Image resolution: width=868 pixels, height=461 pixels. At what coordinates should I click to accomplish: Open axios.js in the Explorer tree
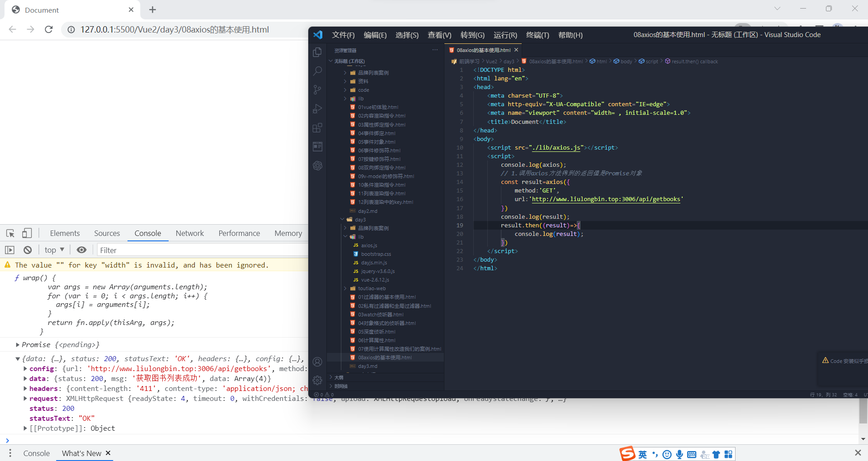pos(369,245)
